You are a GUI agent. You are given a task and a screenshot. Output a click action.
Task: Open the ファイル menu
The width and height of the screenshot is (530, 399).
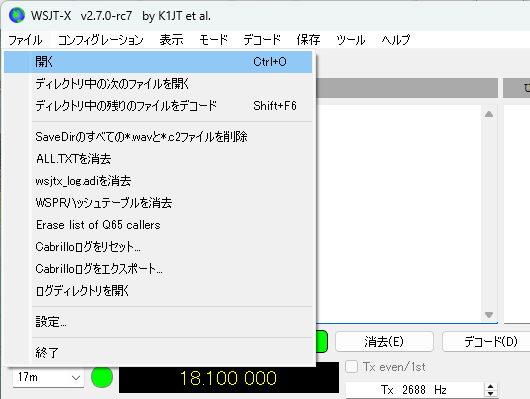25,40
